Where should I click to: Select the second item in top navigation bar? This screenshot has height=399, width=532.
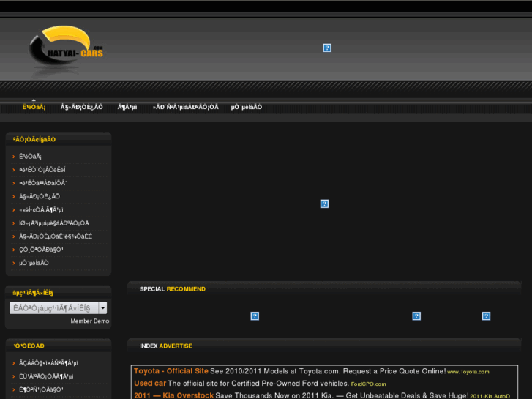[x=81, y=107]
